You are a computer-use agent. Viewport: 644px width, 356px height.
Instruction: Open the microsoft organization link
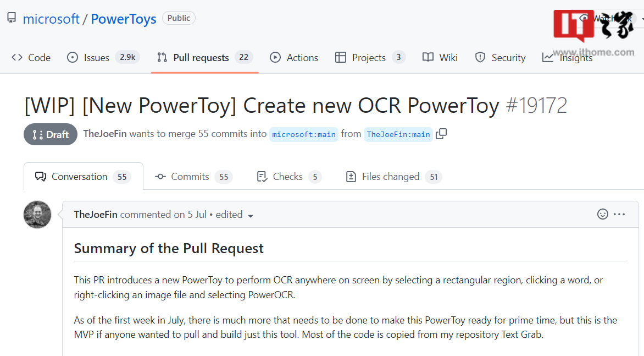pos(51,19)
